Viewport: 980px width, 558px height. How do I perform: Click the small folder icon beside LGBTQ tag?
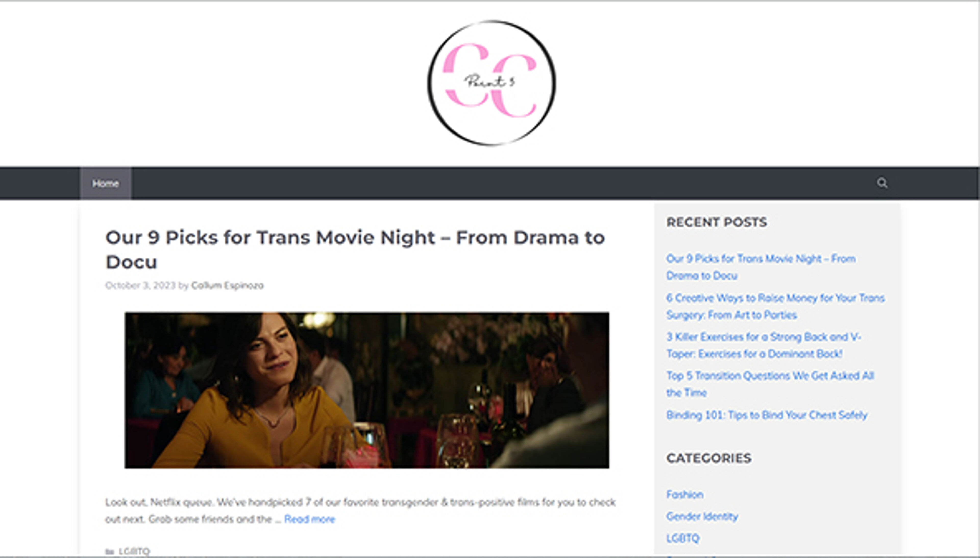click(x=109, y=551)
